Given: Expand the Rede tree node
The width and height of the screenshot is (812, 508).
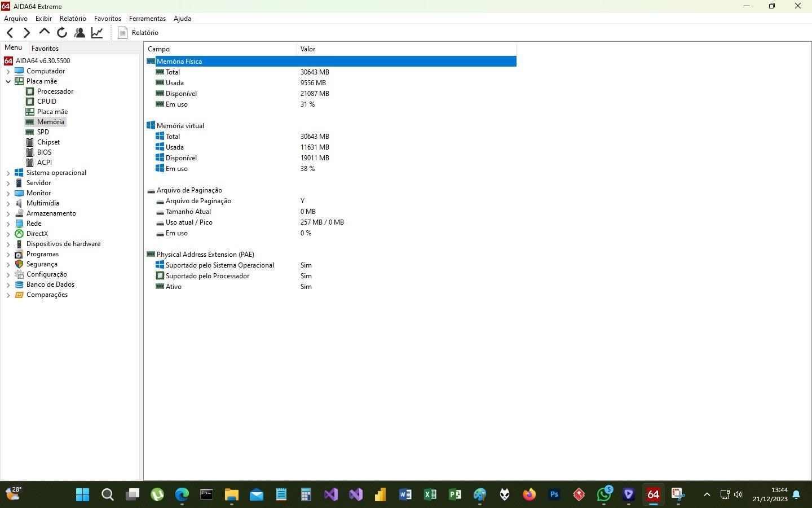Looking at the screenshot, I should (x=8, y=224).
